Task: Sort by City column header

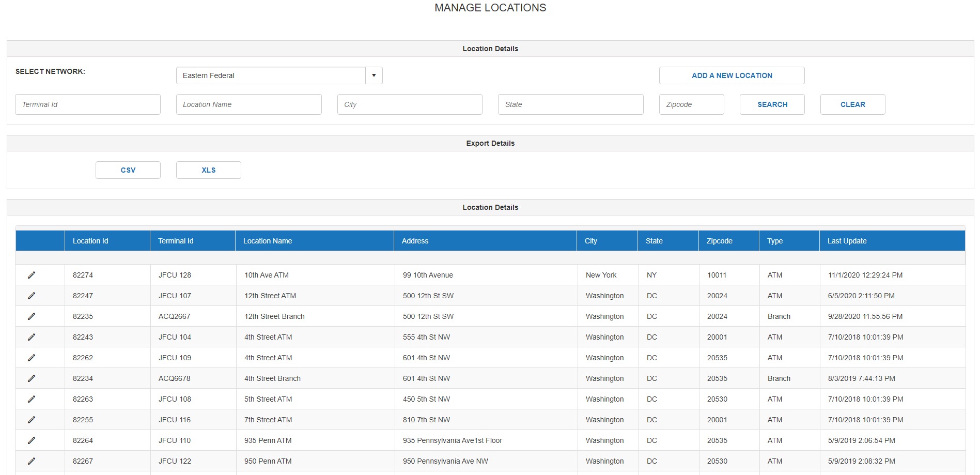Action: [608, 241]
